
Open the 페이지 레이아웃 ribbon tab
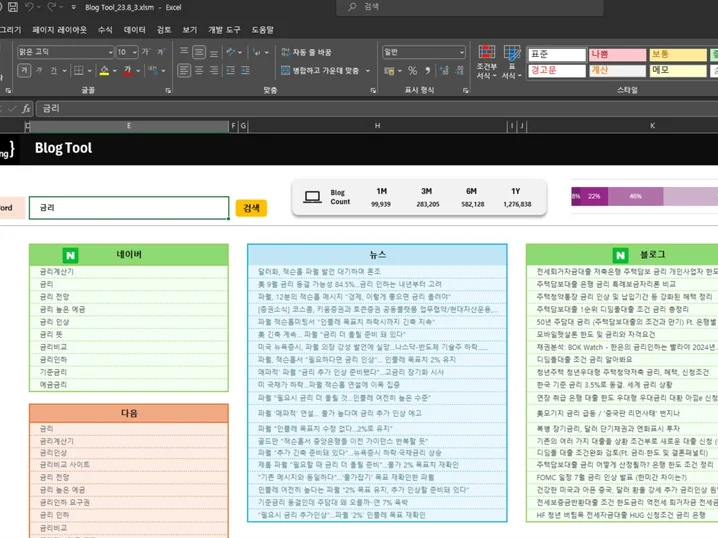pyautogui.click(x=60, y=30)
